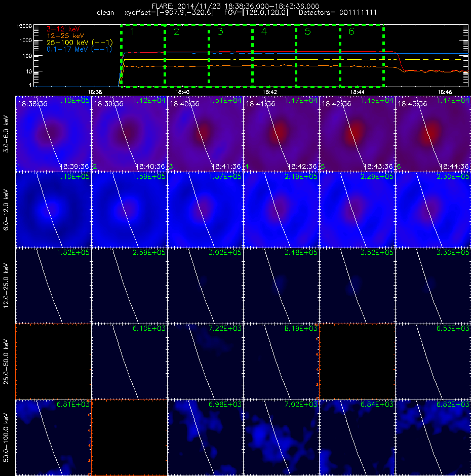Click the peak value '1.87E+05'

(x=225, y=176)
